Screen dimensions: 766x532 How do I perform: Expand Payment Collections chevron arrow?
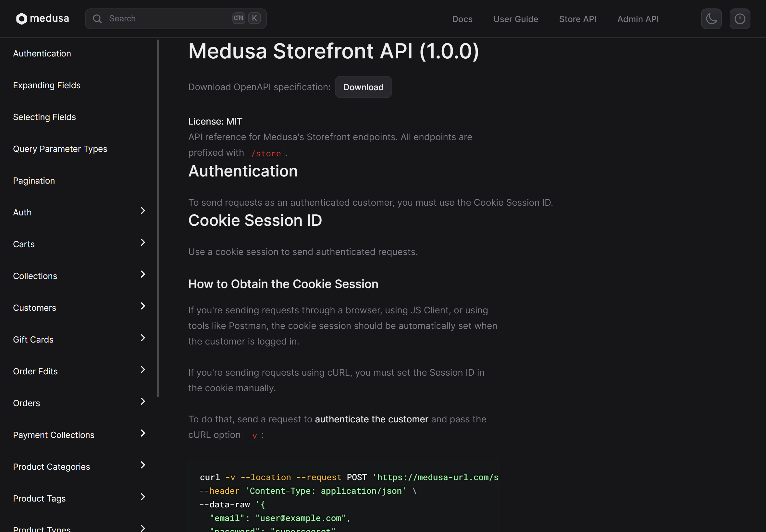tap(143, 433)
